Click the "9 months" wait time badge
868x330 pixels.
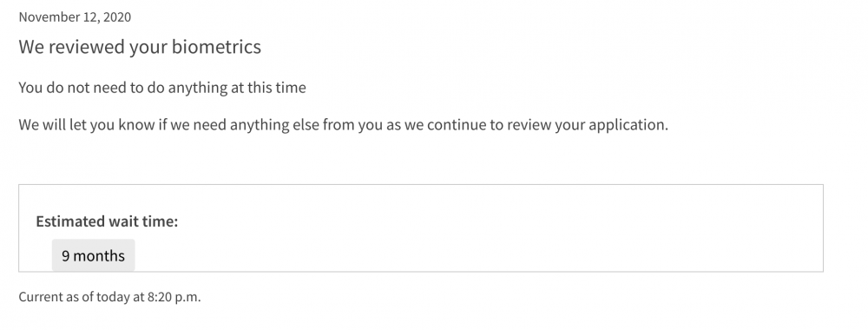tap(93, 255)
